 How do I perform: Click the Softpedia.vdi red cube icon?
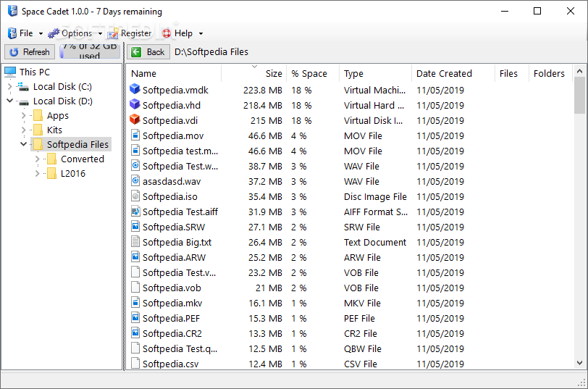(x=135, y=120)
